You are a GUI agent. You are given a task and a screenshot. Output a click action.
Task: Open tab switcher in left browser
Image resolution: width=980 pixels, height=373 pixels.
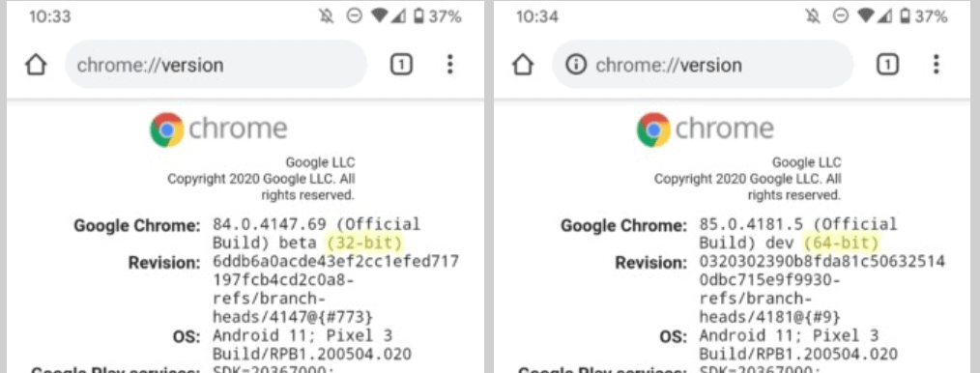[x=401, y=65]
